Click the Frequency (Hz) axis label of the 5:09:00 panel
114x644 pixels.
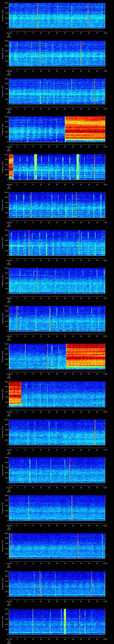(x=3, y=318)
